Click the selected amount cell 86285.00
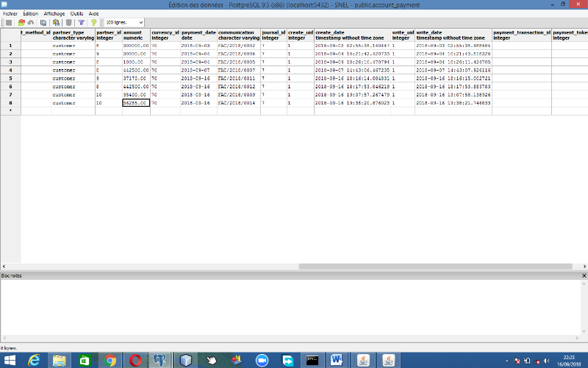This screenshot has height=368, width=588. (x=136, y=103)
